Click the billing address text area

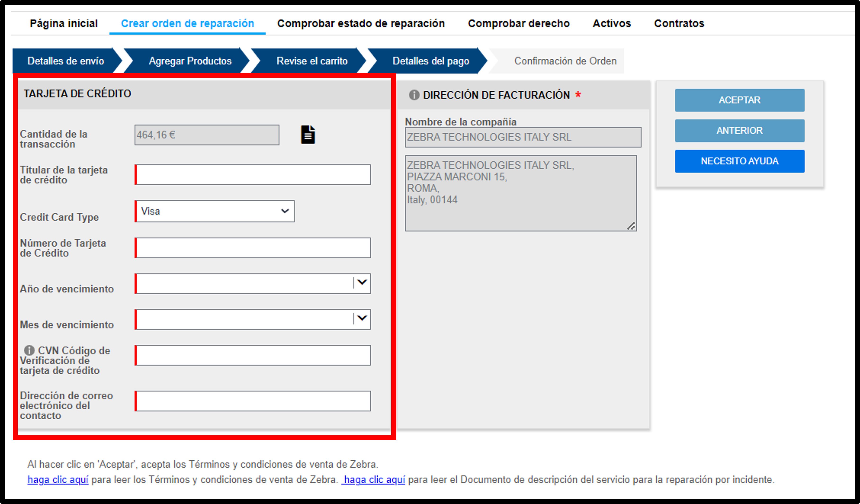[x=521, y=193]
